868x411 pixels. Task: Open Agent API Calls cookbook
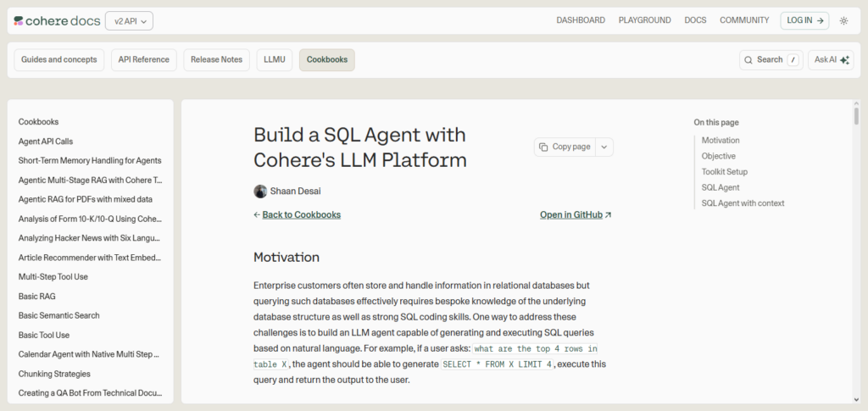[x=46, y=141]
